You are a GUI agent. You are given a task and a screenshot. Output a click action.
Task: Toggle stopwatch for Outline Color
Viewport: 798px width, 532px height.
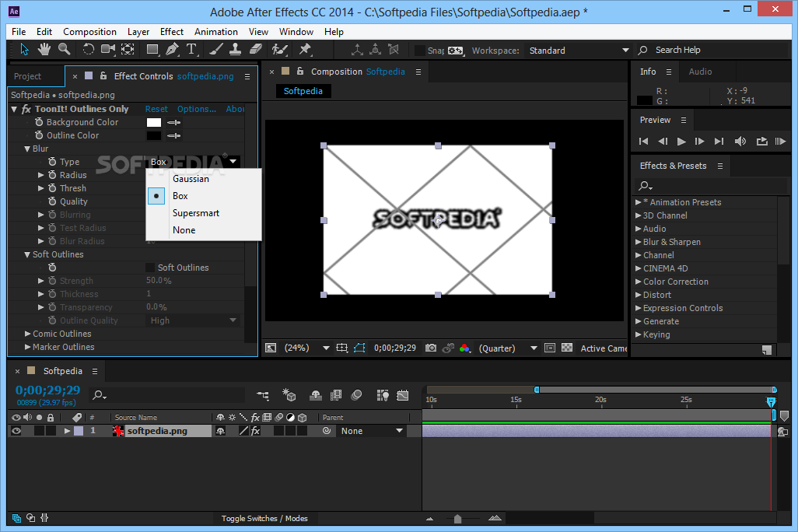(x=39, y=135)
